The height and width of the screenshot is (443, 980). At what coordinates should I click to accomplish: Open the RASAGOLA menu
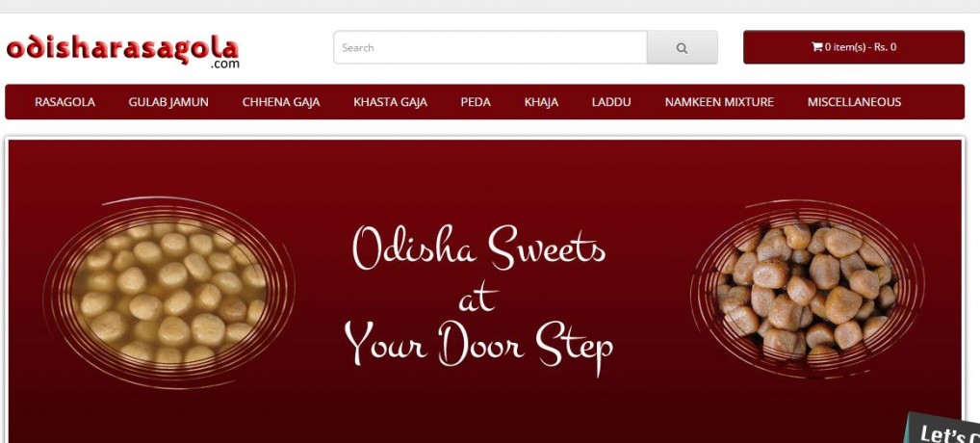[x=65, y=102]
